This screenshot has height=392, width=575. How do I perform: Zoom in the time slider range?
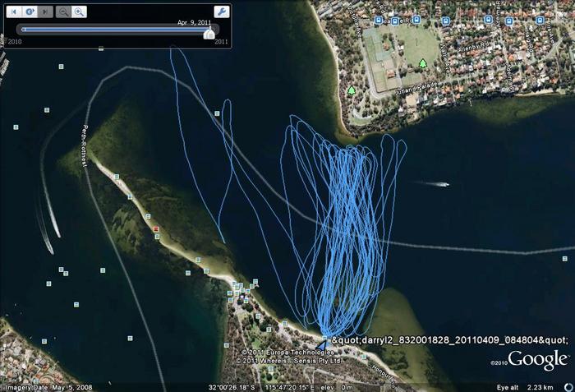click(x=79, y=12)
